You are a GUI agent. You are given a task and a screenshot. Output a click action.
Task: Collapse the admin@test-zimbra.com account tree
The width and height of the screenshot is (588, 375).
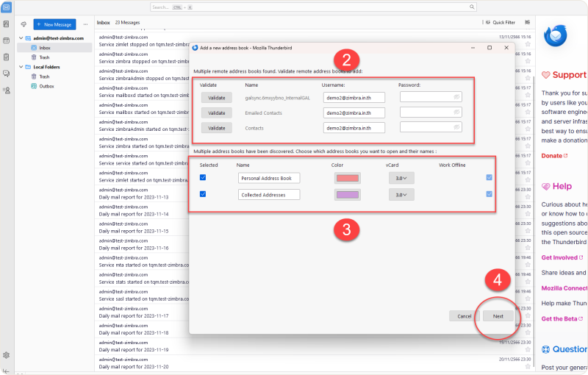point(21,38)
